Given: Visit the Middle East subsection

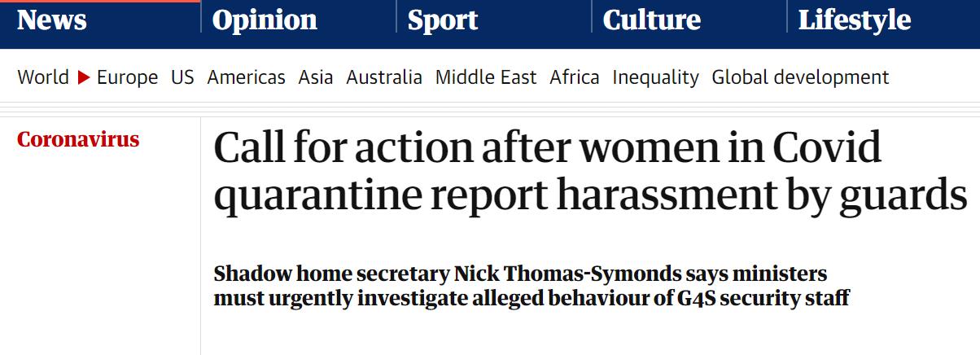Looking at the screenshot, I should click(x=486, y=77).
